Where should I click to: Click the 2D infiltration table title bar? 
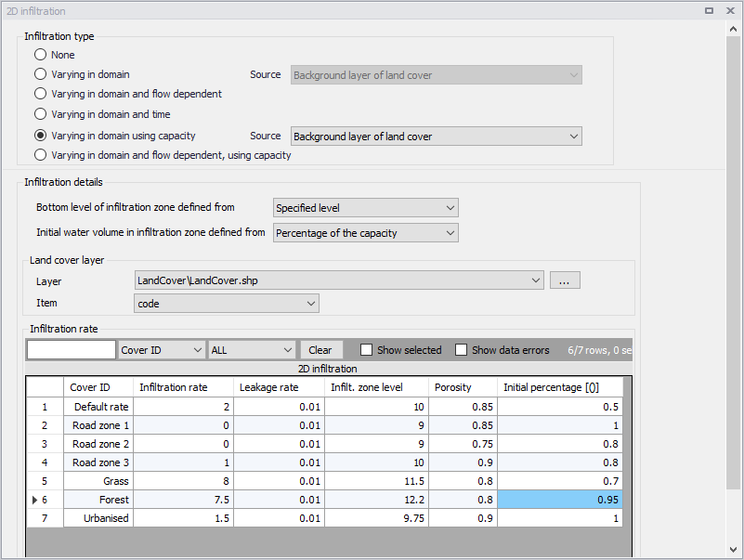point(329,369)
